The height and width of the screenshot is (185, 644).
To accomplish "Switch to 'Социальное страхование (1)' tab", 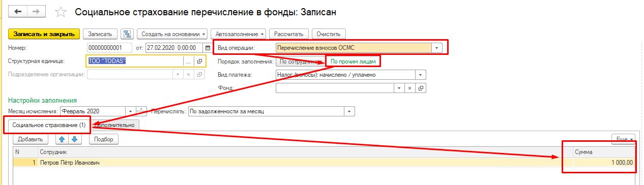I will click(x=49, y=125).
